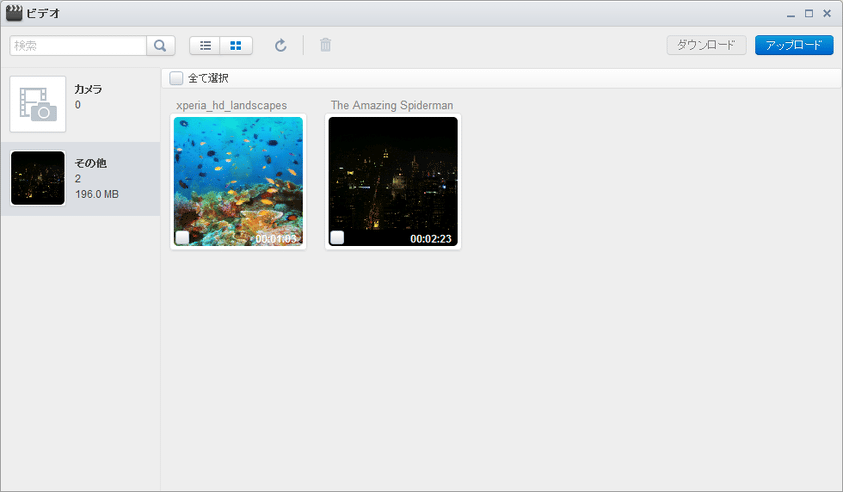Viewport: 843px width, 492px height.
Task: Switch to grid thumbnail view
Action: (x=236, y=46)
